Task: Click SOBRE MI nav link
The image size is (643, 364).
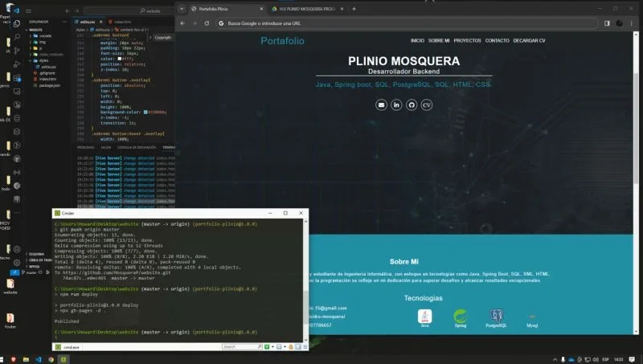Action: pos(439,41)
